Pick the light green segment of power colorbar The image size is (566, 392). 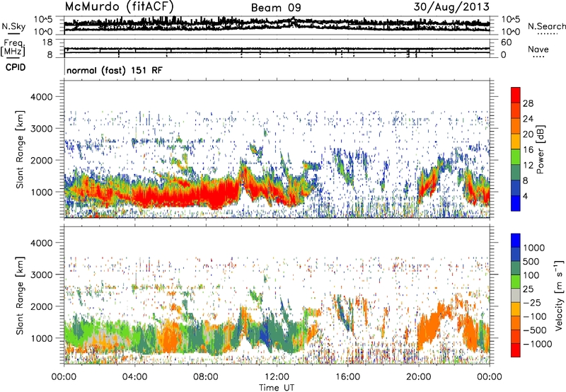tap(516, 157)
